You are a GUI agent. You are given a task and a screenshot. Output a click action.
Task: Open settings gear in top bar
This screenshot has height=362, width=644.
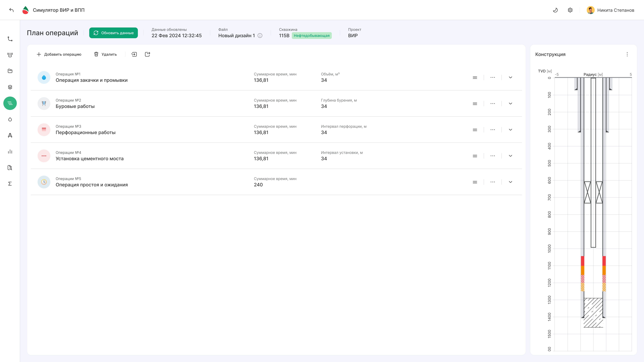click(x=570, y=10)
